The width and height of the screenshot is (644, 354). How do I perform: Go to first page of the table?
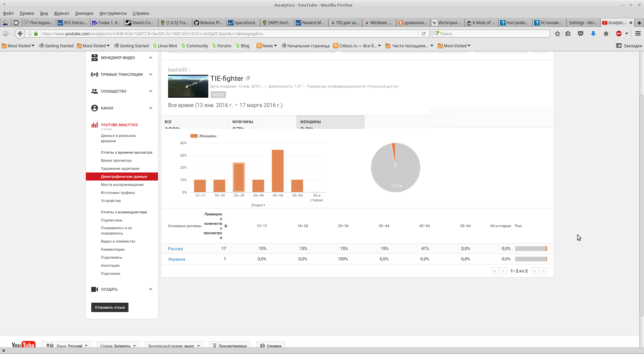494,271
